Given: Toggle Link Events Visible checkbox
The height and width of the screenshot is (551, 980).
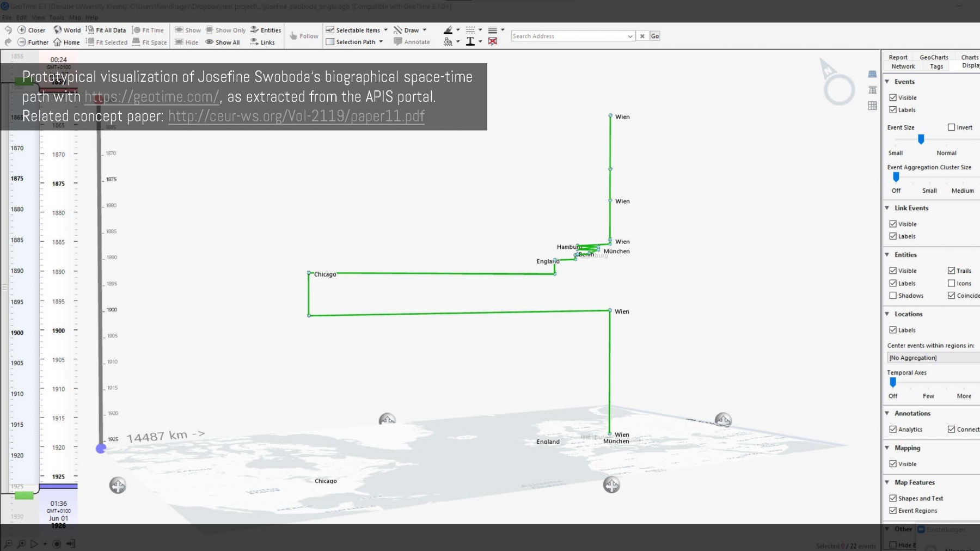Looking at the screenshot, I should tap(893, 224).
